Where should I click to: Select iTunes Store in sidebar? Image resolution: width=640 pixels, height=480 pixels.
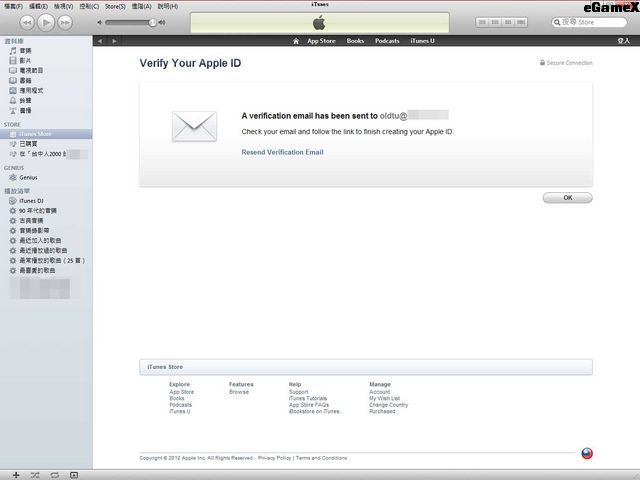tap(46, 134)
